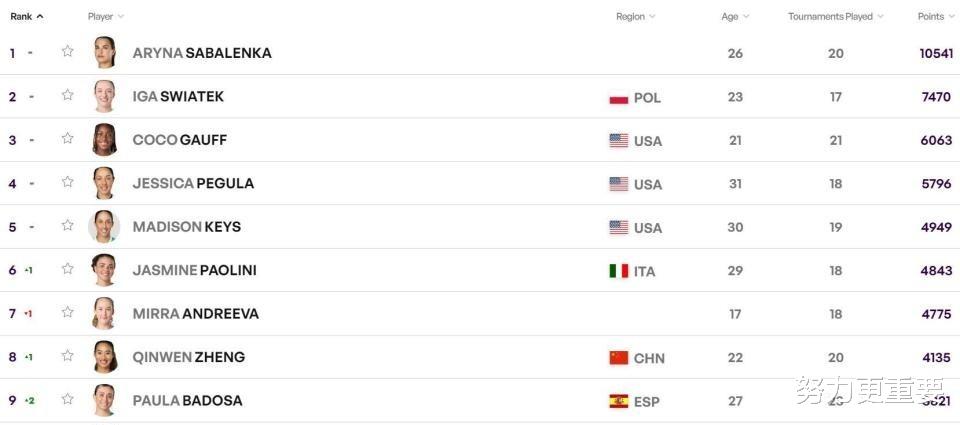
Task: Favorite Aryna Sabalenka with the star icon
Action: (x=67, y=51)
